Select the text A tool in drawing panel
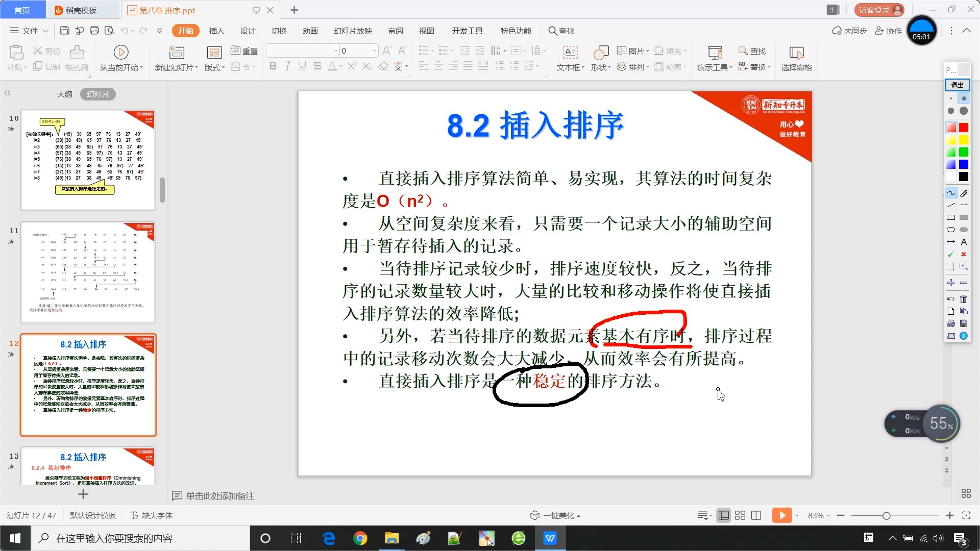 [963, 242]
